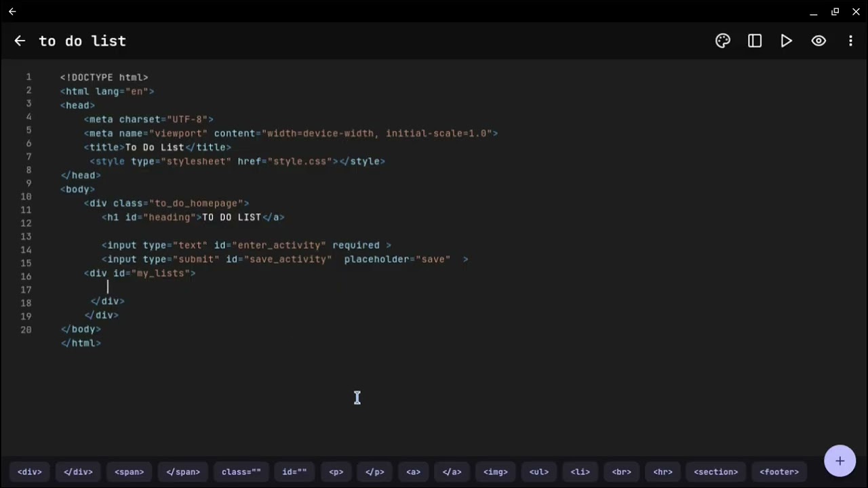868x488 pixels.
Task: Click the meta charset="UTF-8" line
Action: tap(149, 119)
